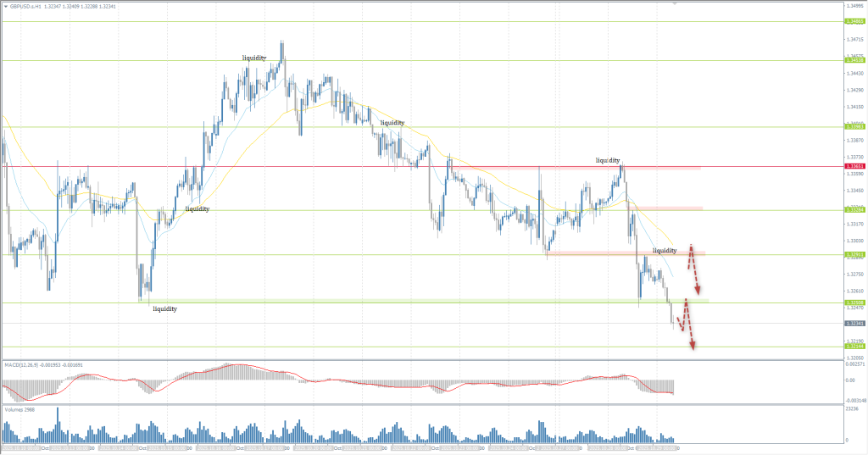Click the chart shift triangle marker at top
The image size is (868, 455).
pyautogui.click(x=675, y=4)
